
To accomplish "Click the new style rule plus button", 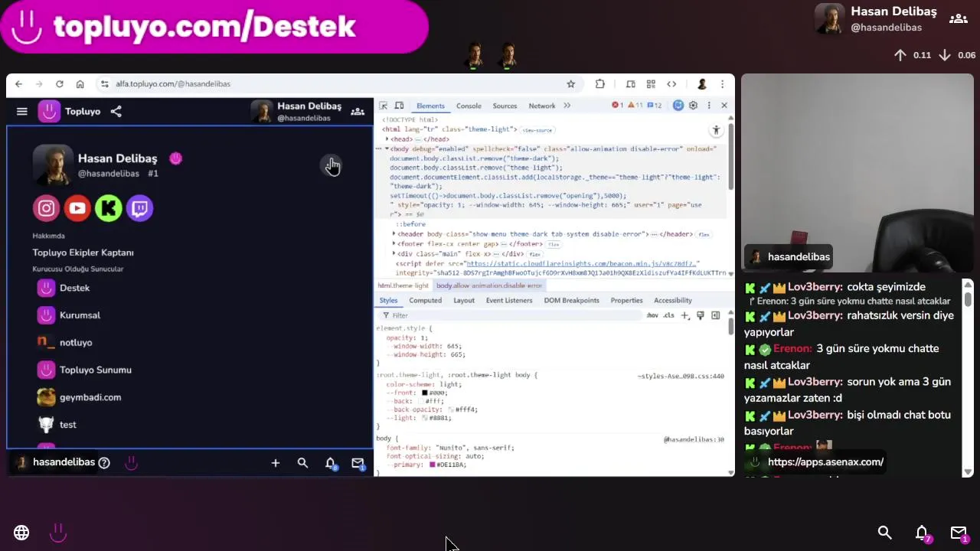I will [685, 315].
